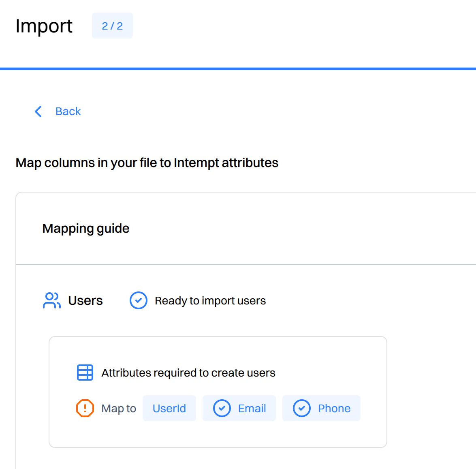Click 'Attributes required to create users' text
The image size is (476, 469).
click(x=188, y=373)
